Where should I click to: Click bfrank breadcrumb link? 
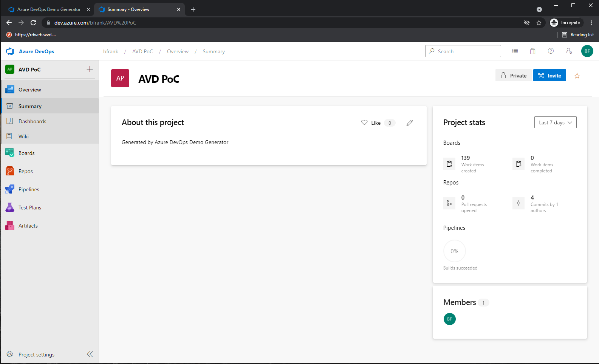pyautogui.click(x=111, y=51)
